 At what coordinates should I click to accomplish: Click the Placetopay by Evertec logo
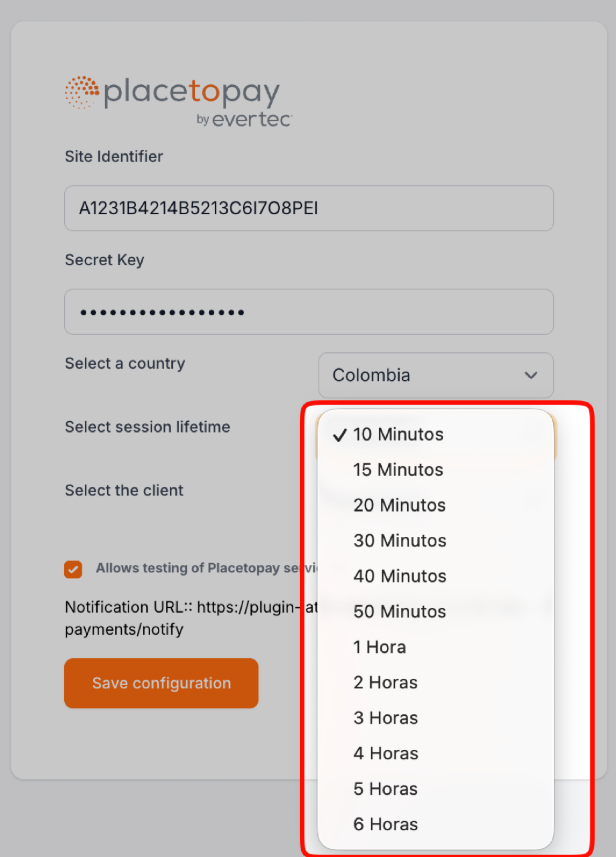pos(178,100)
